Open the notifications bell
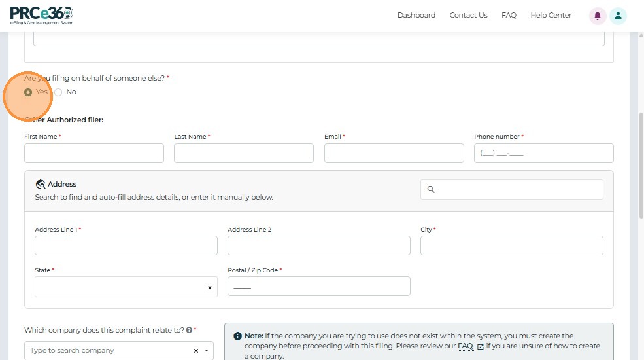This screenshot has height=360, width=644. click(598, 16)
